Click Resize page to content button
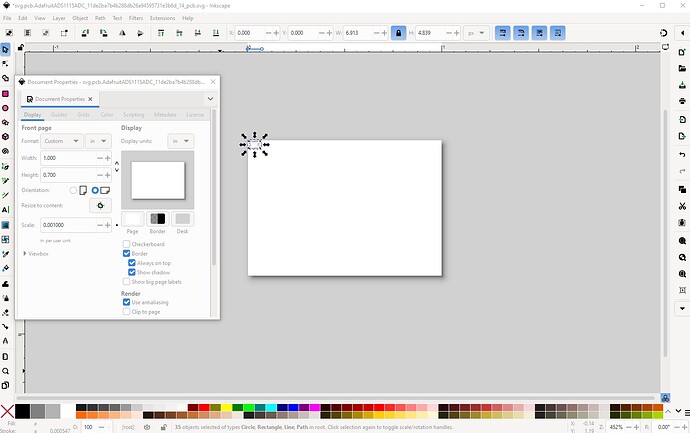The height and width of the screenshot is (433, 690). pyautogui.click(x=100, y=205)
